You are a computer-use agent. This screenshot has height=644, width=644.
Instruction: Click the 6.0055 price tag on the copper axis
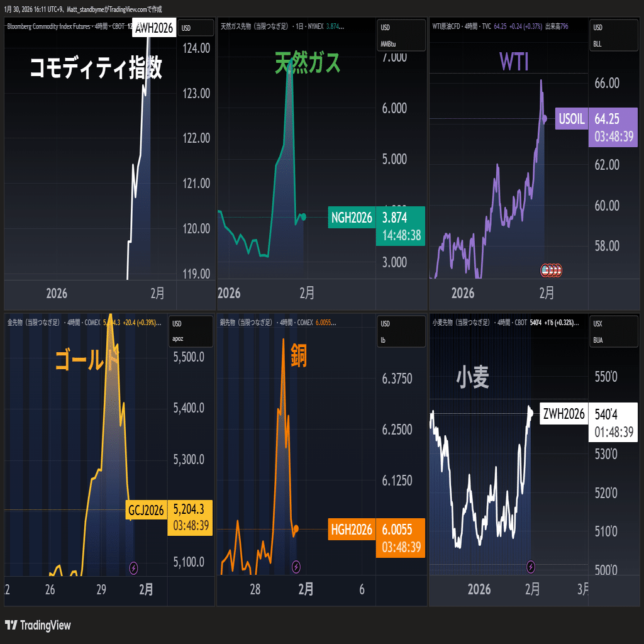coord(401,538)
